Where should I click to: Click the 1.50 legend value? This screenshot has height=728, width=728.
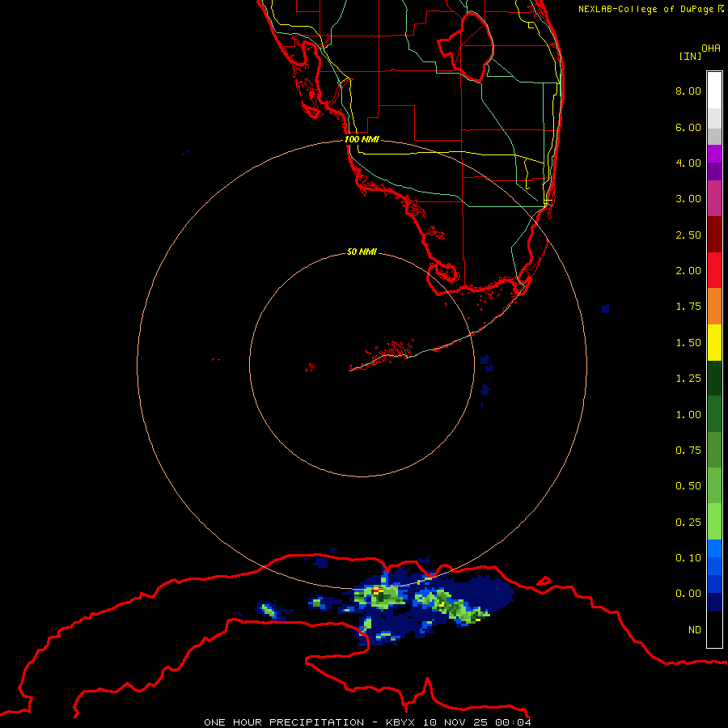(688, 343)
